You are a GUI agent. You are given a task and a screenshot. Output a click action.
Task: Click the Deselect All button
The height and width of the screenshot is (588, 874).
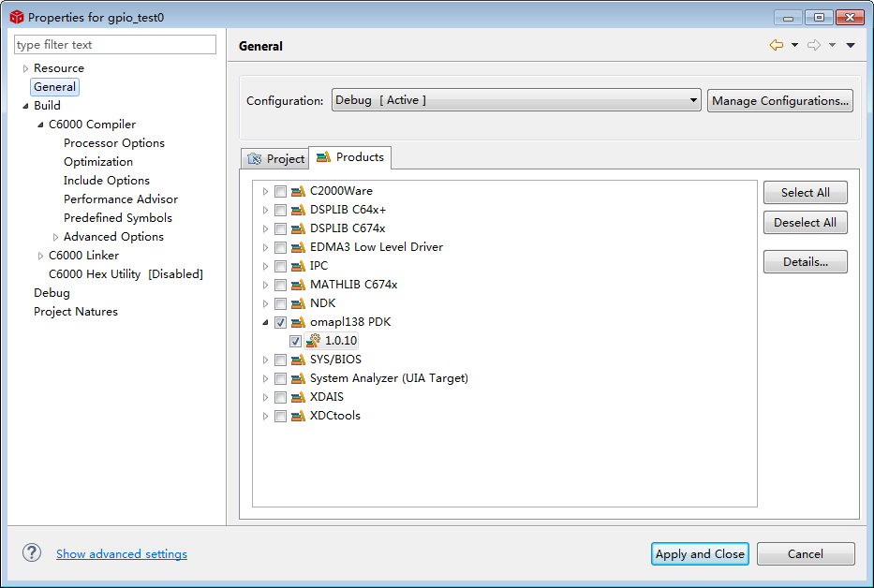pos(805,223)
